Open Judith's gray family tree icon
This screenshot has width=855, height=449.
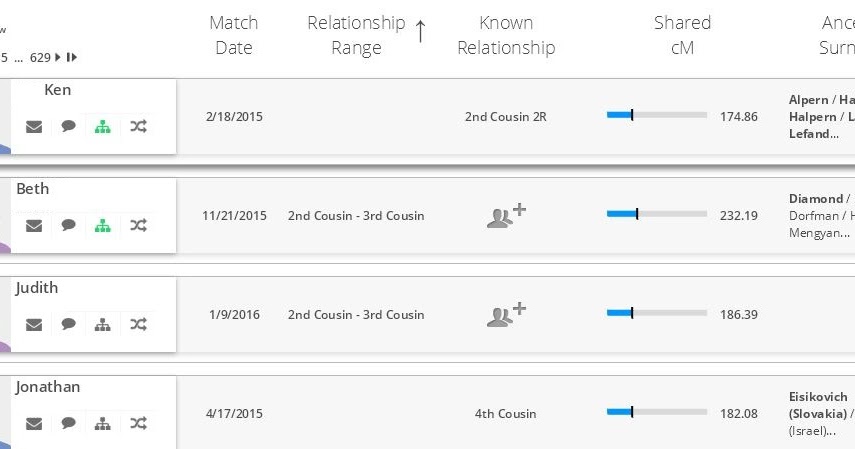coord(102,324)
